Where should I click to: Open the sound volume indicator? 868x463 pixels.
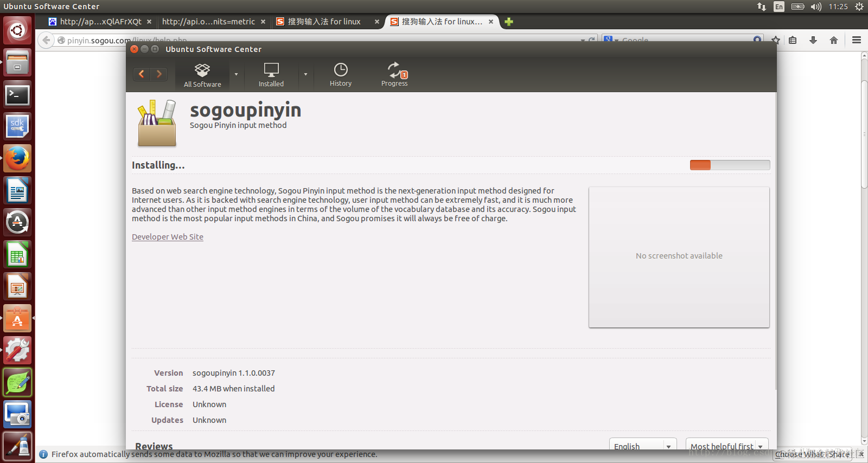point(816,7)
